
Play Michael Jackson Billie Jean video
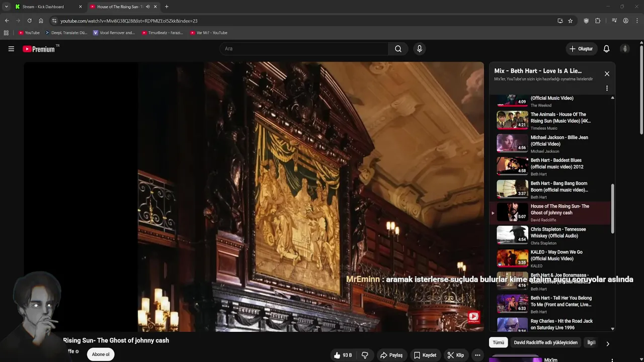coord(551,144)
